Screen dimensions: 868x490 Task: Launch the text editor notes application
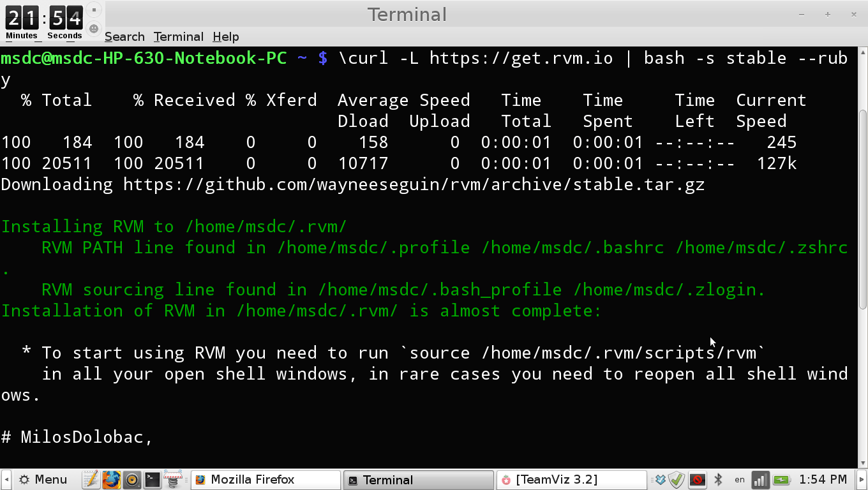(91, 479)
